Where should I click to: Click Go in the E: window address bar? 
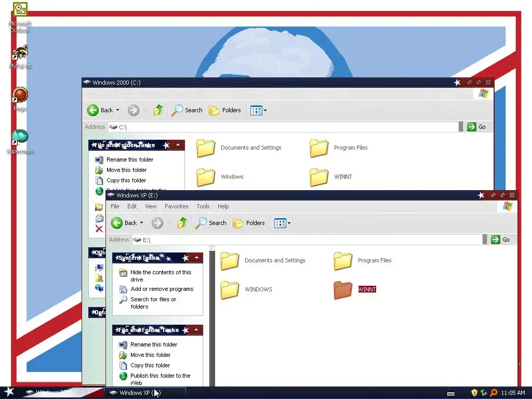pos(500,240)
